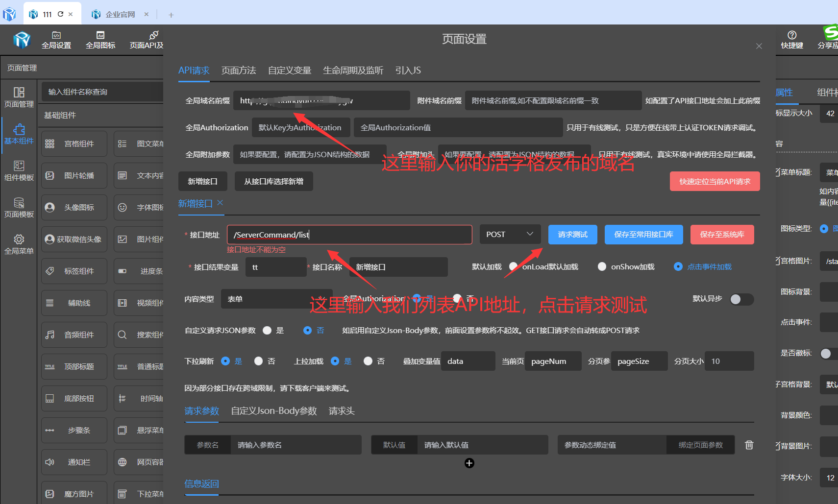This screenshot has height=504, width=838.
Task: Click the 绑定页面参数 button
Action: pos(701,445)
